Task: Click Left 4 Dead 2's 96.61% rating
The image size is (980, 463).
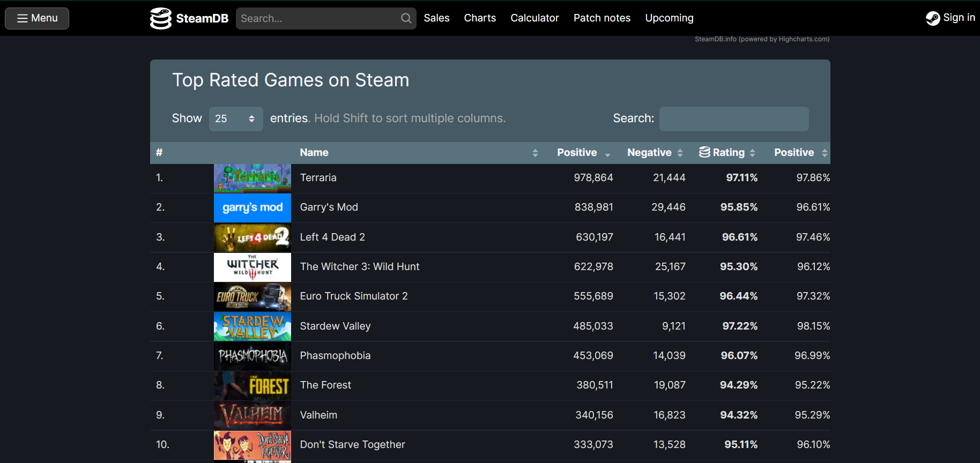Action: coord(740,237)
